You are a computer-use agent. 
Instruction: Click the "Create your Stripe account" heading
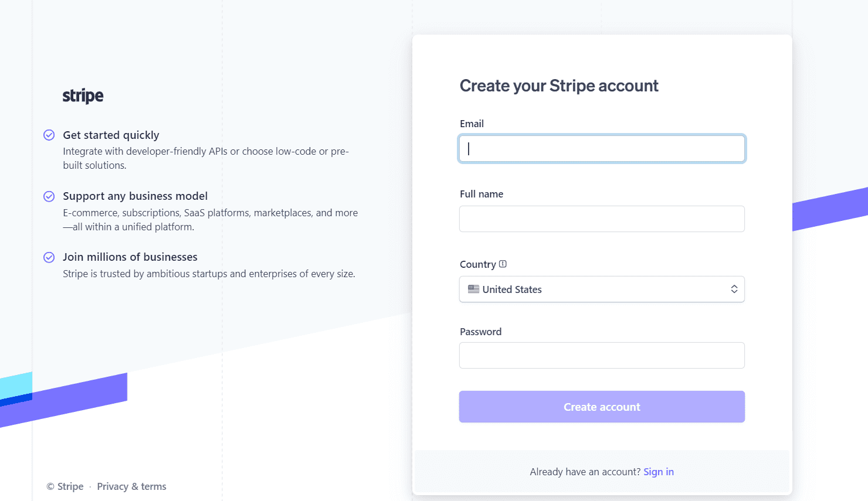559,86
